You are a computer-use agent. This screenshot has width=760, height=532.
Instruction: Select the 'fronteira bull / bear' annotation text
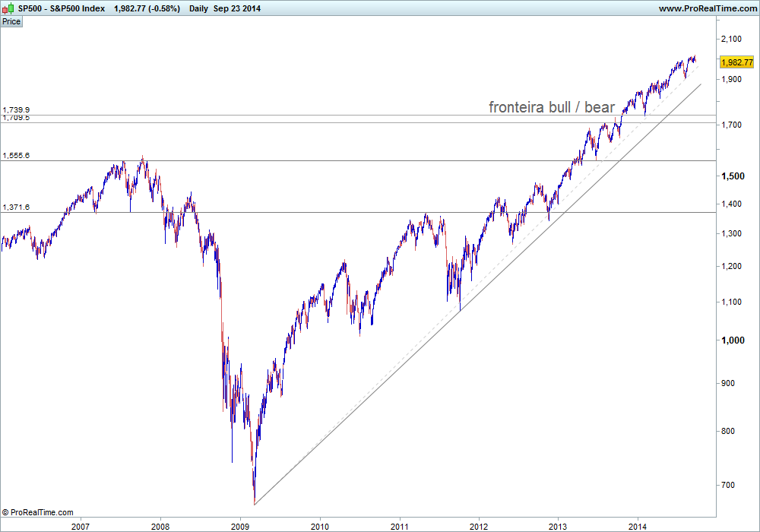tap(552, 106)
